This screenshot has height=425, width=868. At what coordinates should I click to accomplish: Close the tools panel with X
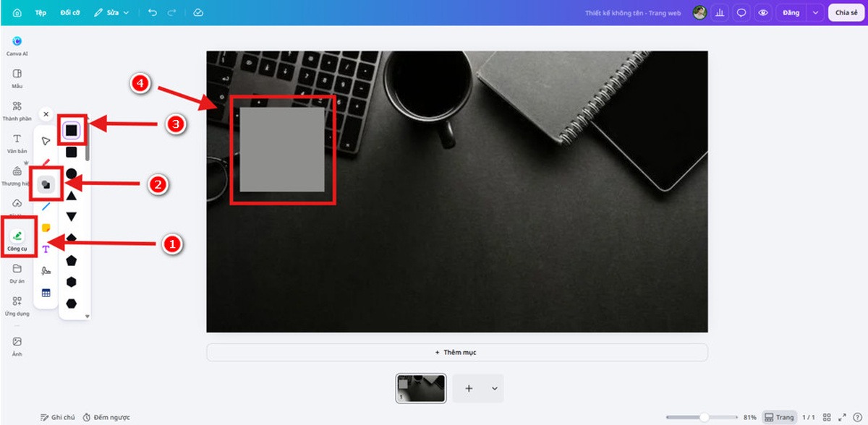tap(46, 114)
